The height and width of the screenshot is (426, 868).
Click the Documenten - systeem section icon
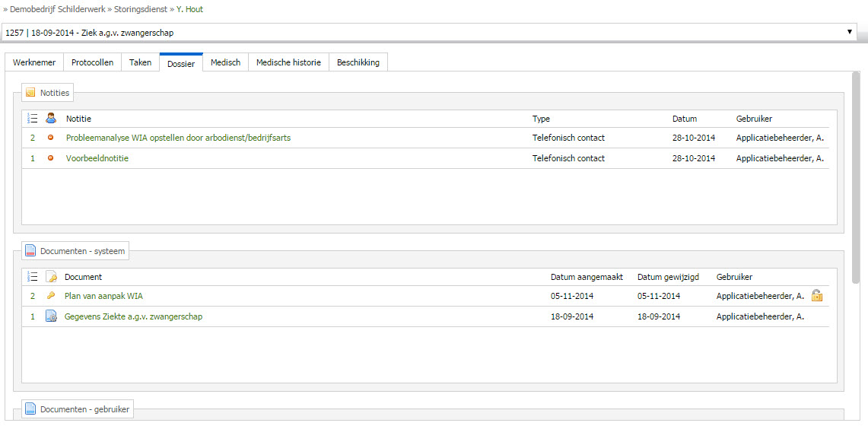30,251
